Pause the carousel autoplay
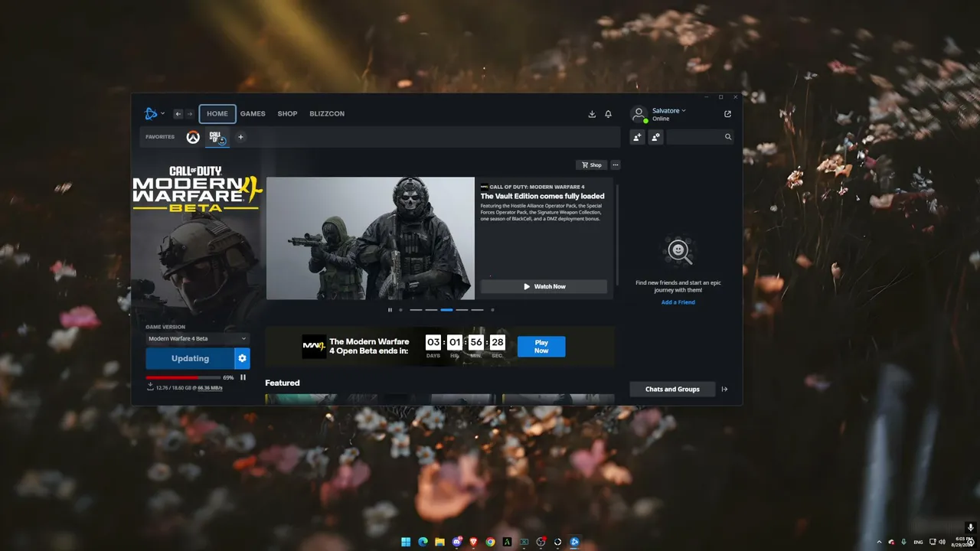Image resolution: width=980 pixels, height=551 pixels. coord(390,310)
